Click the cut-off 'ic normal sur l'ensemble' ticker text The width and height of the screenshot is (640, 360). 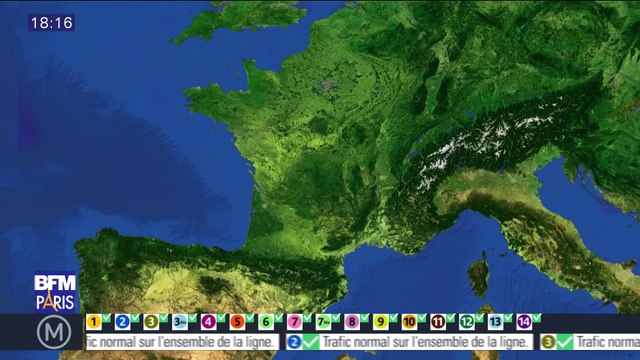(x=180, y=342)
